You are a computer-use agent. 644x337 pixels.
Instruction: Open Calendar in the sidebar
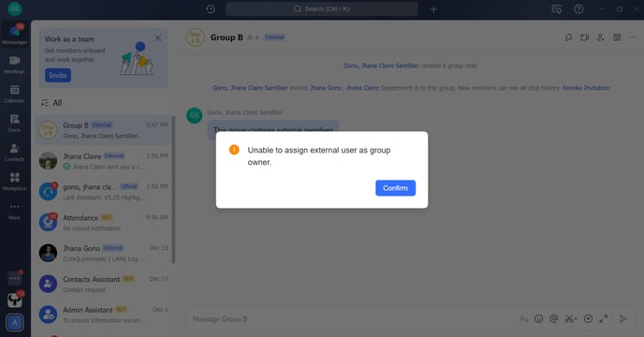14,94
